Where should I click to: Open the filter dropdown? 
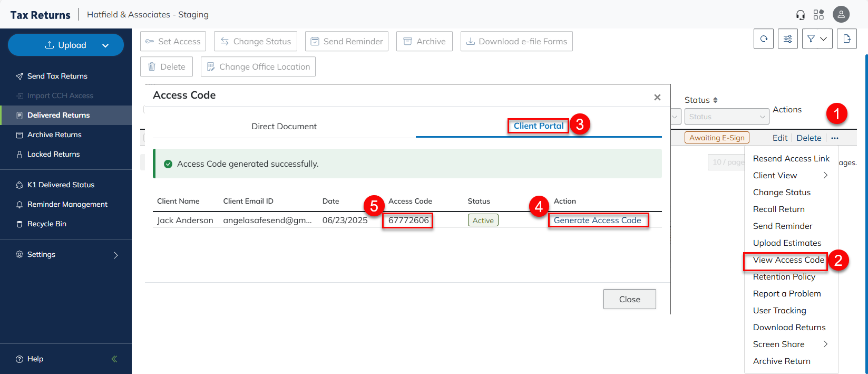(x=817, y=39)
